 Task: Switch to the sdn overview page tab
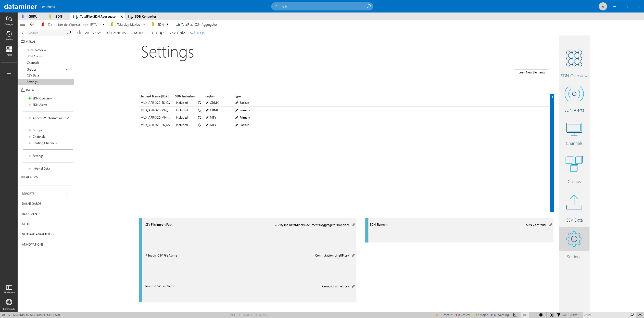click(x=88, y=32)
